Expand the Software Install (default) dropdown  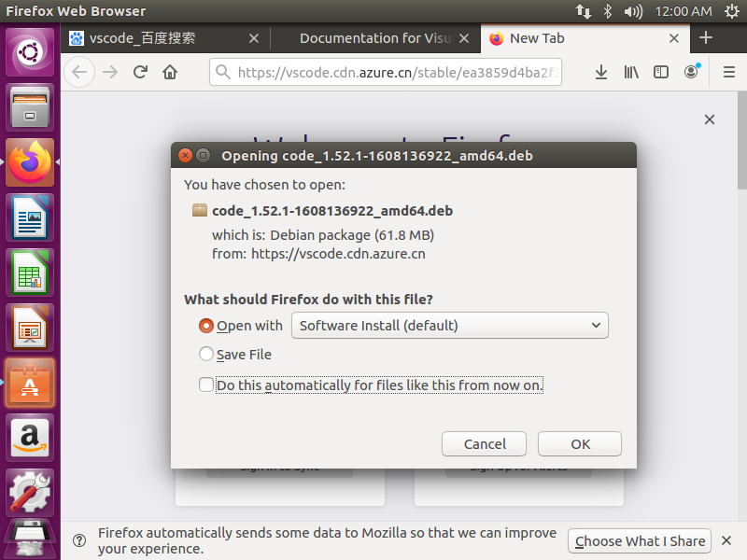tap(450, 326)
